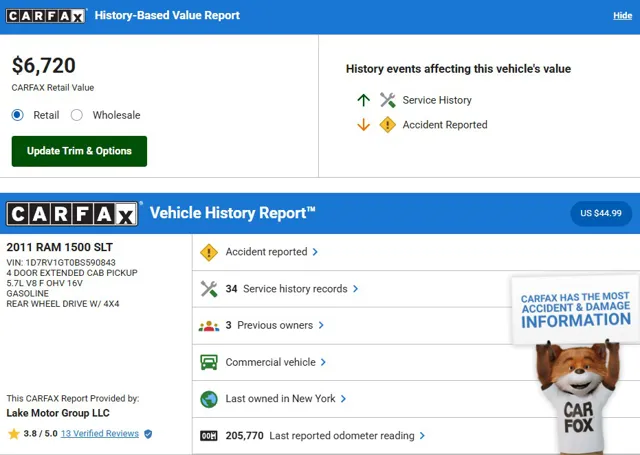Expand the Last owned in New York chevron
The height and width of the screenshot is (455, 640).
tap(343, 399)
